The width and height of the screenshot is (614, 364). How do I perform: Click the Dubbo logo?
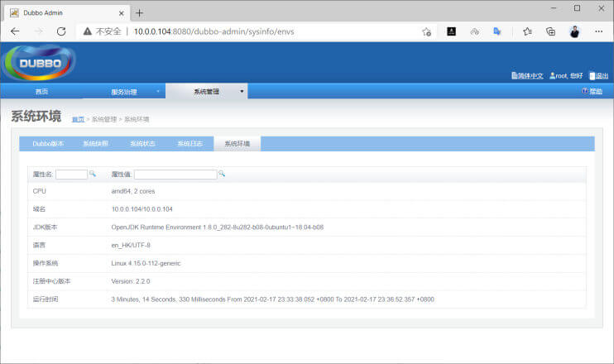coord(39,63)
